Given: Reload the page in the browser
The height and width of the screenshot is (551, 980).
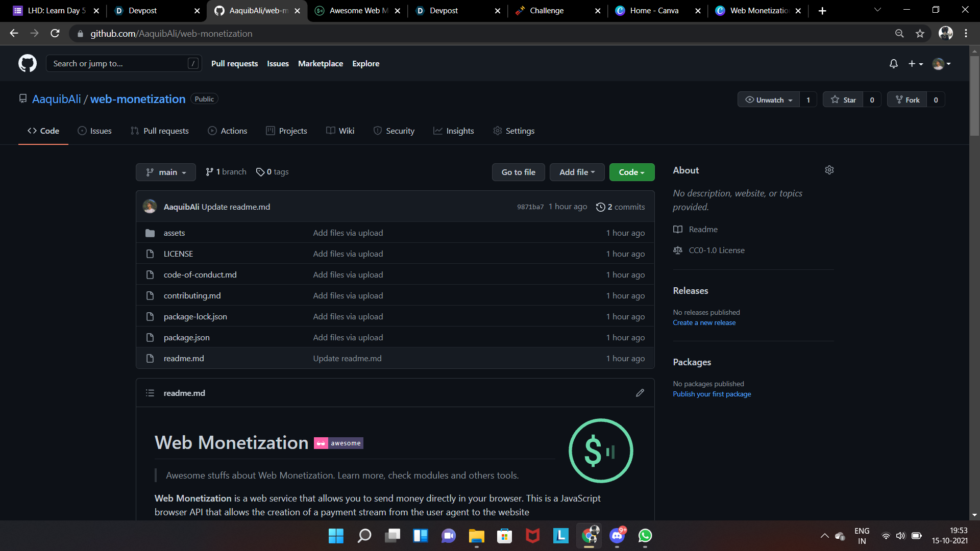Looking at the screenshot, I should coord(55,34).
